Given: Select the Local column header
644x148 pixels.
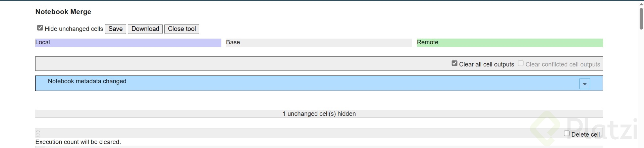Looking at the screenshot, I should (x=128, y=43).
